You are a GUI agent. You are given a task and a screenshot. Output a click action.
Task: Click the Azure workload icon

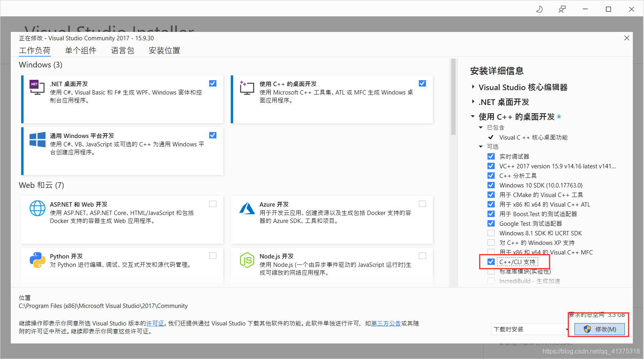click(x=247, y=208)
